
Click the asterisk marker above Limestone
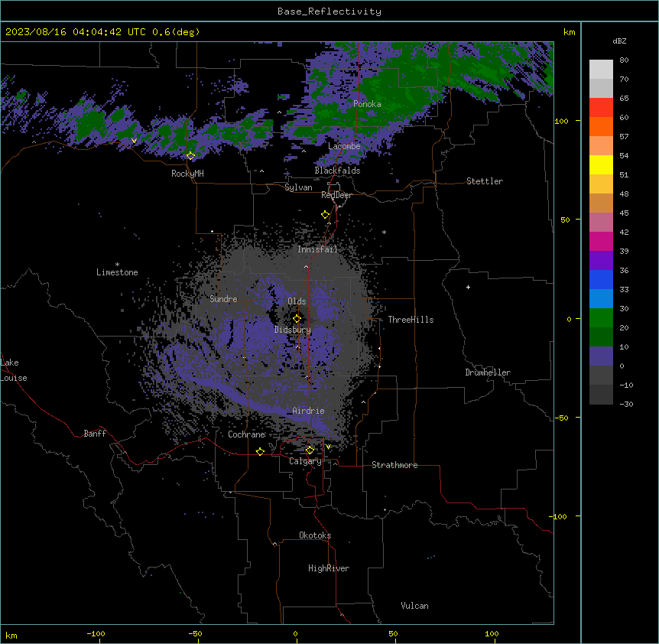[117, 265]
